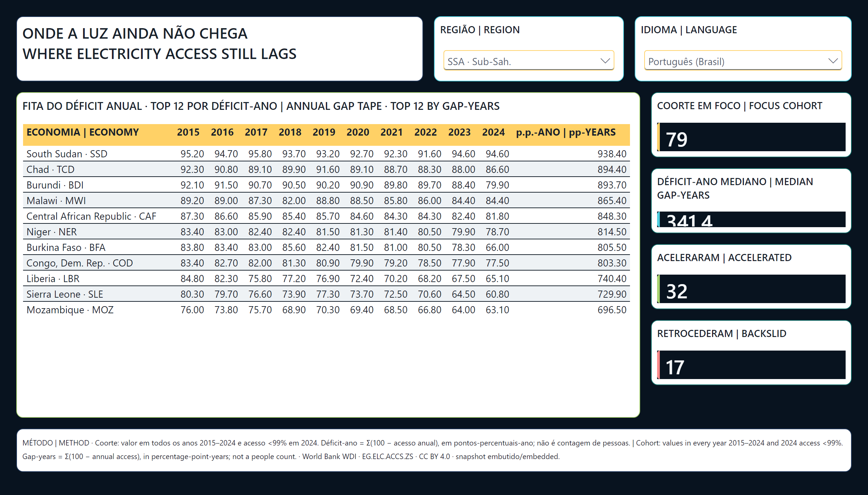Click the chevron arrow in Português (Brasil) selector
Image resolution: width=868 pixels, height=495 pixels.
[833, 61]
